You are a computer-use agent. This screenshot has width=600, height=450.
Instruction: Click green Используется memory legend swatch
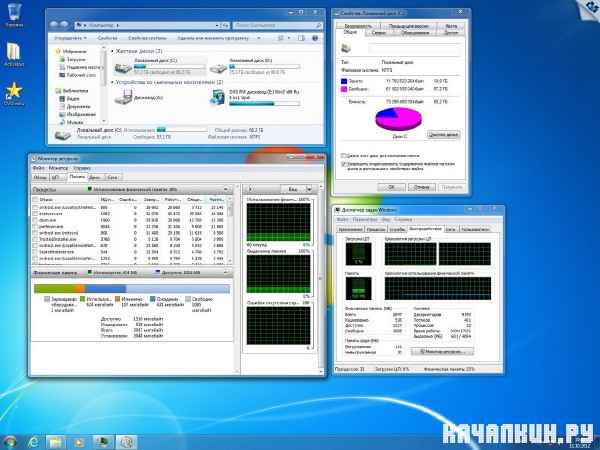point(82,299)
